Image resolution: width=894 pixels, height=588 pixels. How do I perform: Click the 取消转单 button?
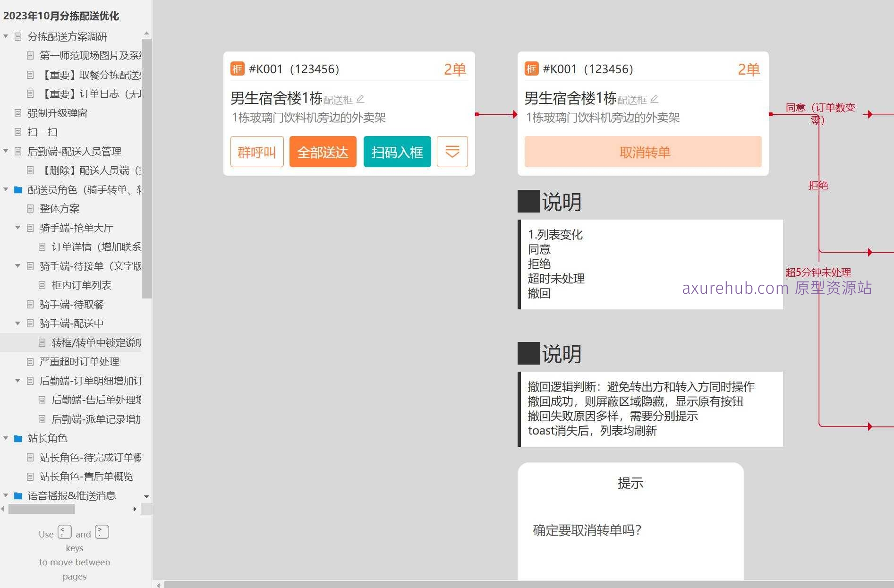click(643, 152)
